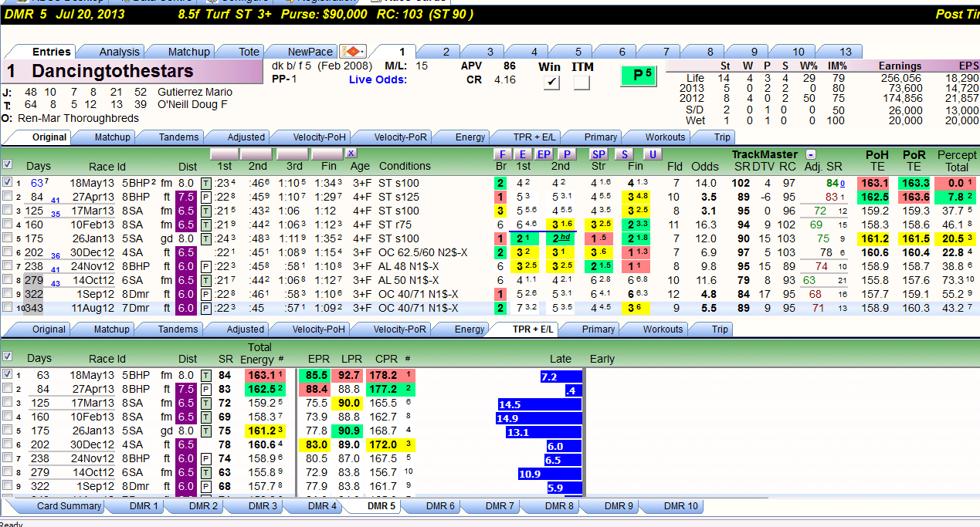Check row 3 checkbox in lower TPR table
The image size is (980, 527).
8,403
